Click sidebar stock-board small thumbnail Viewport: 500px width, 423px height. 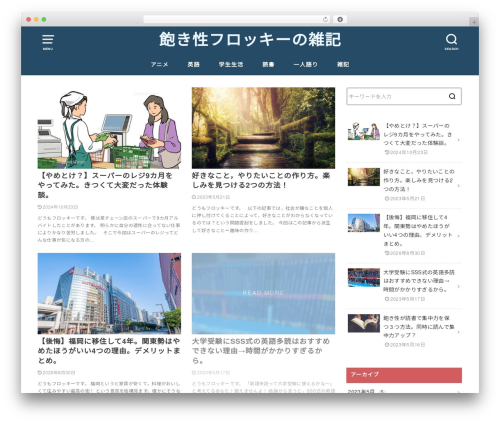click(x=364, y=277)
